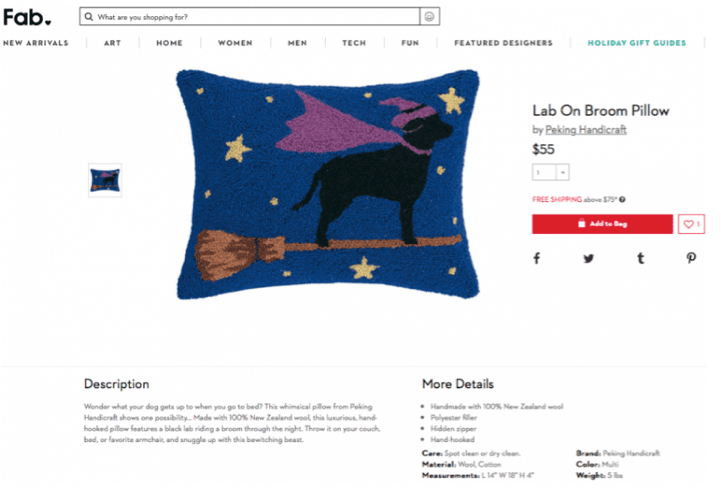This screenshot has width=721, height=493.
Task: Open the Peking Handicraft designer link
Action: click(x=586, y=130)
